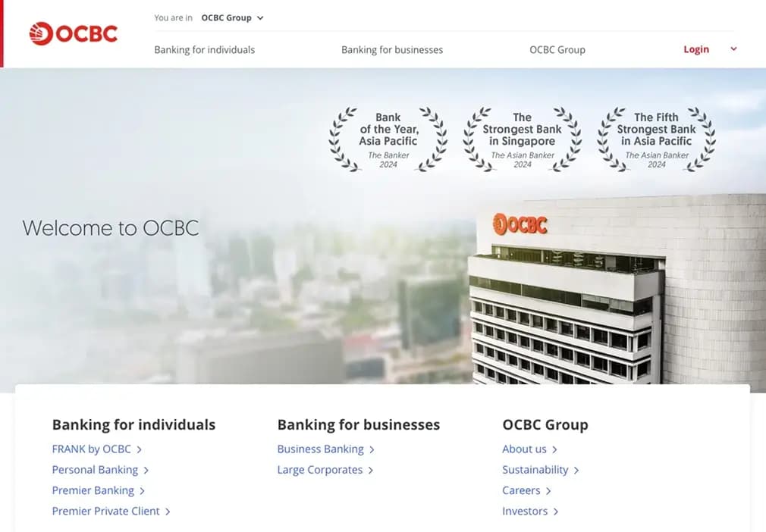
Task: Click the Banking for individuals section heading
Action: click(133, 424)
